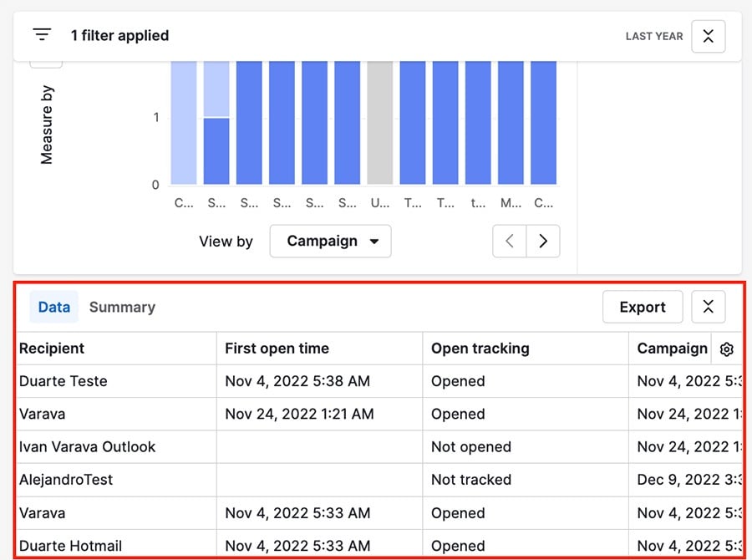Open column settings with the gear icon
The width and height of the screenshot is (752, 560).
click(726, 349)
